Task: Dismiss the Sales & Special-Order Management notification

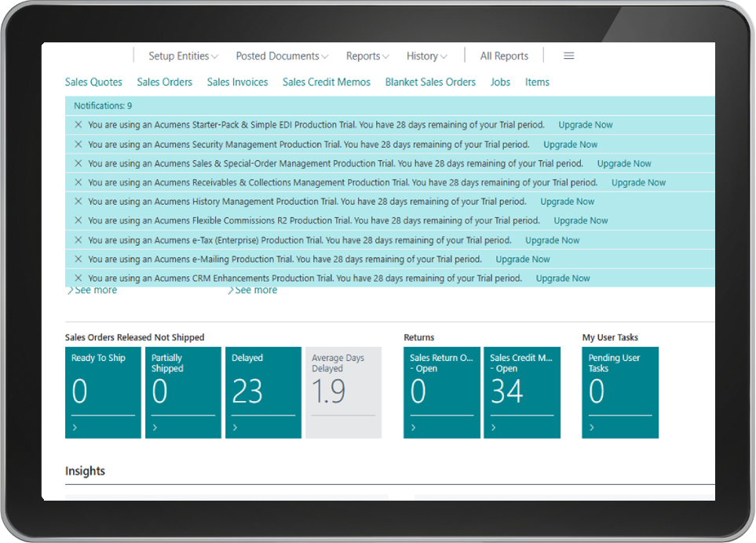Action: click(78, 163)
